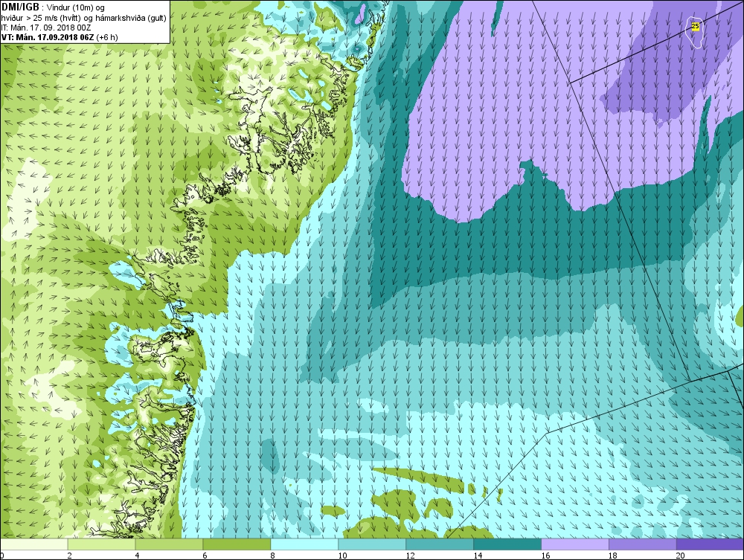
Task: Click the legend scale number 20
Action: click(681, 556)
